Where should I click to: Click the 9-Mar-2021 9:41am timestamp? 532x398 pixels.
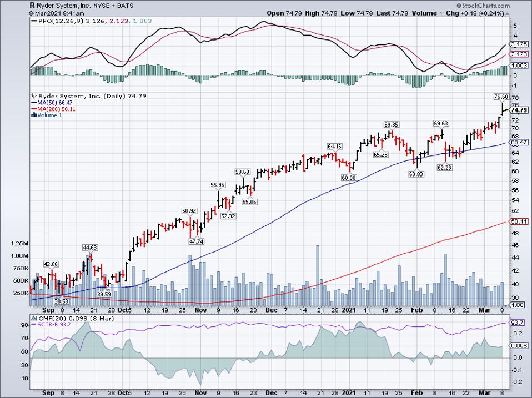(57, 13)
